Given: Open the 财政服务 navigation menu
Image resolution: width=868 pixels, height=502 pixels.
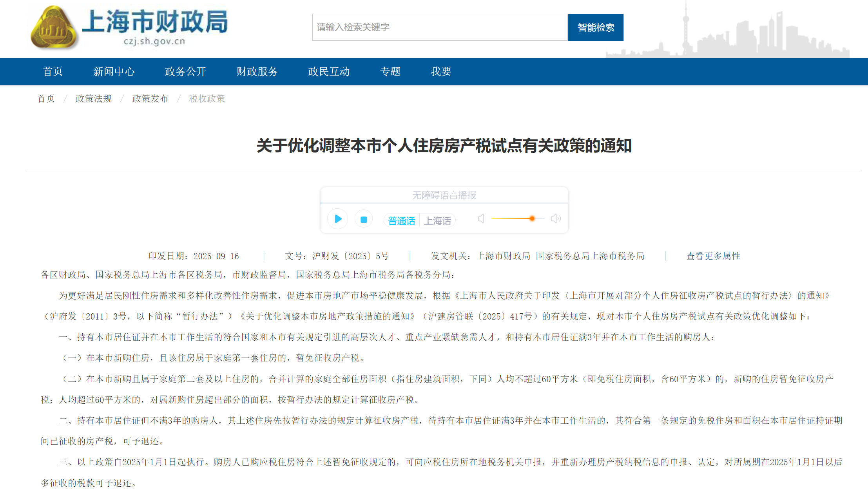Looking at the screenshot, I should tap(257, 72).
